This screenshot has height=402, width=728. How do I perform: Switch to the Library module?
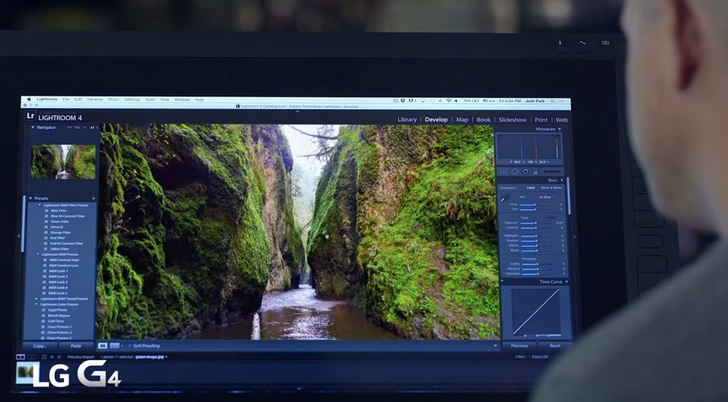coord(407,119)
